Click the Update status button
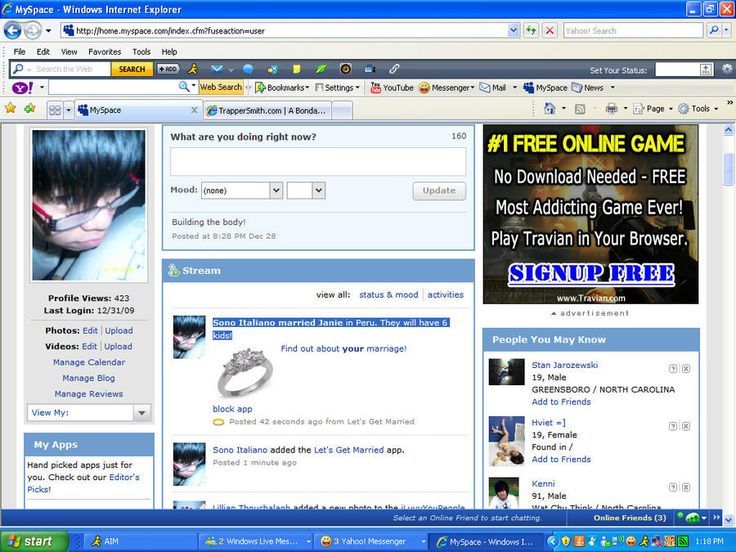The image size is (736, 552). pos(439,190)
